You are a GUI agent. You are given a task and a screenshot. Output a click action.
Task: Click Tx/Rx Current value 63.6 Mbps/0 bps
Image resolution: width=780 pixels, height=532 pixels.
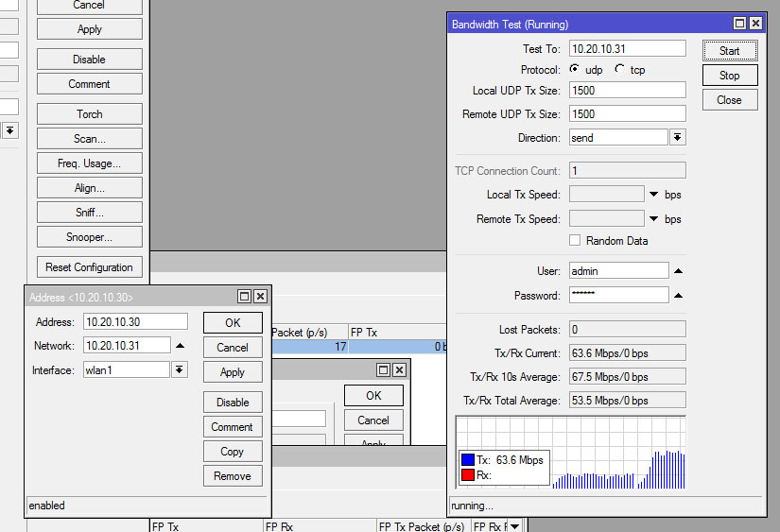[627, 353]
